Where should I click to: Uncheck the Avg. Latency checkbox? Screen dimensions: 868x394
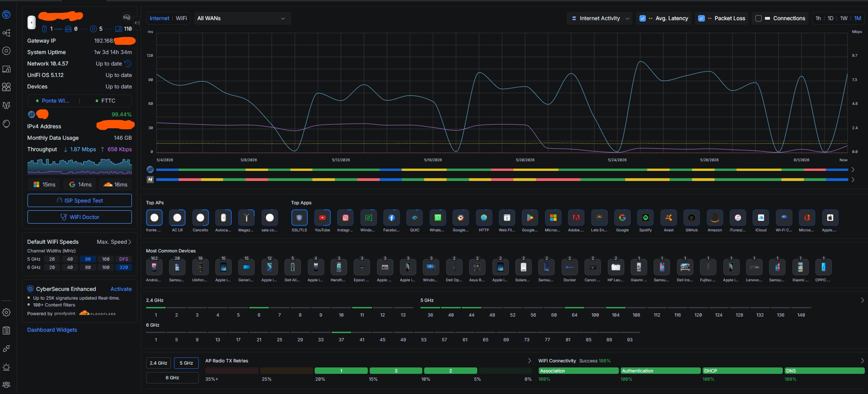pos(643,18)
